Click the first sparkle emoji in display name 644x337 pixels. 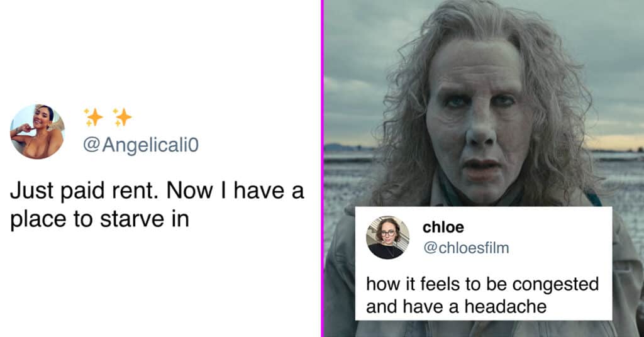(94, 118)
